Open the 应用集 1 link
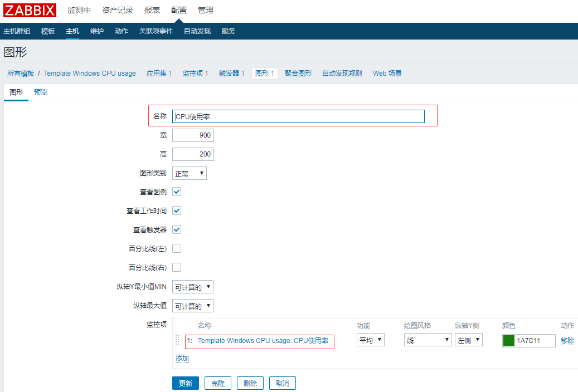This screenshot has width=578, height=392. point(159,73)
